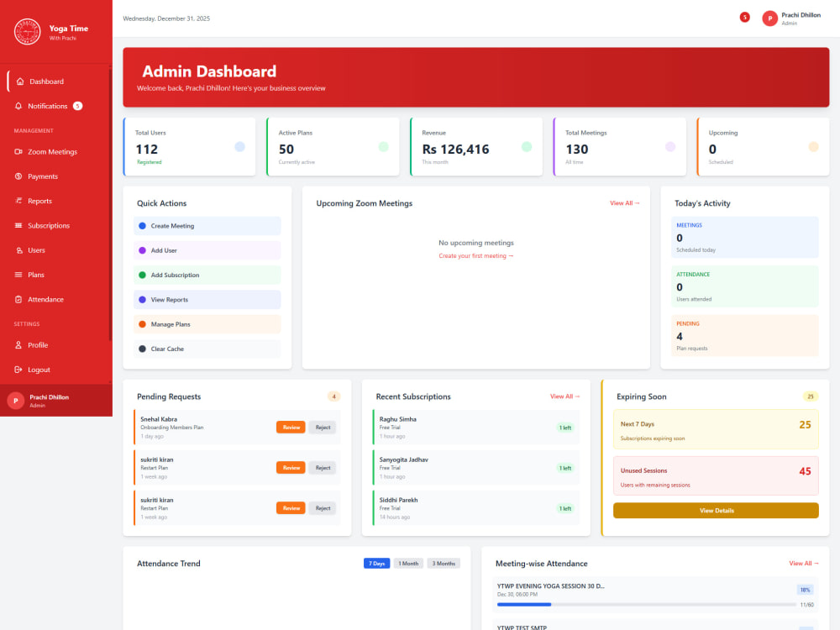Click the Logout icon in sidebar

18,370
